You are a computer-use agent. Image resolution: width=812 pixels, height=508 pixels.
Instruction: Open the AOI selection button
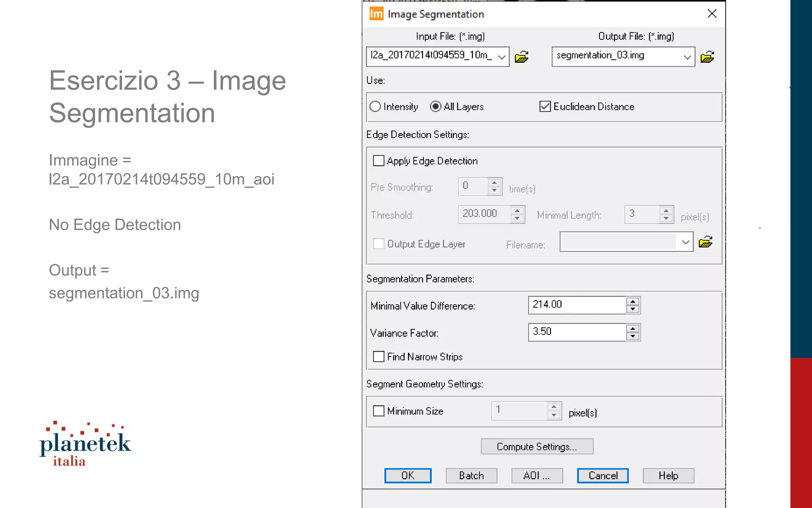coord(537,475)
